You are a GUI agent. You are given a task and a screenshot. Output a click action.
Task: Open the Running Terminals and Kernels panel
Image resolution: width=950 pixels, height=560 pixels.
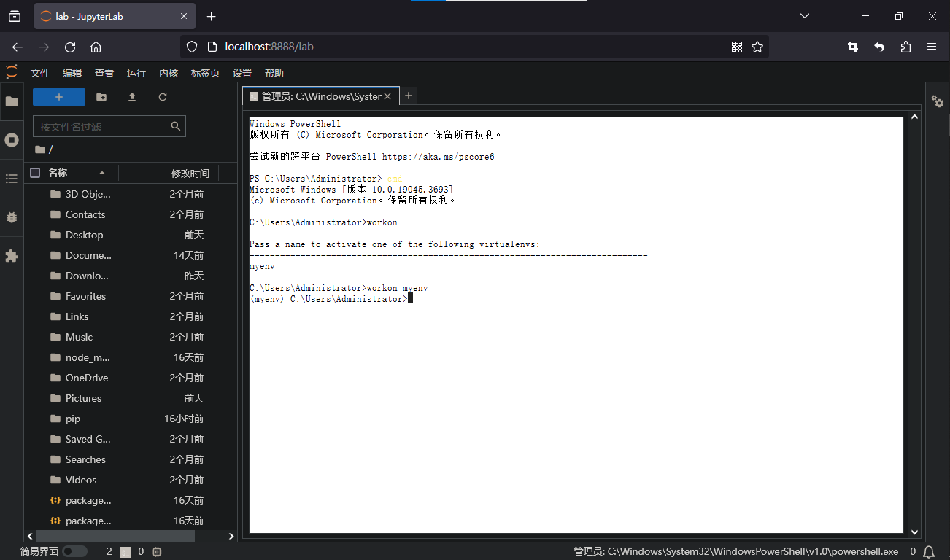tap(12, 140)
